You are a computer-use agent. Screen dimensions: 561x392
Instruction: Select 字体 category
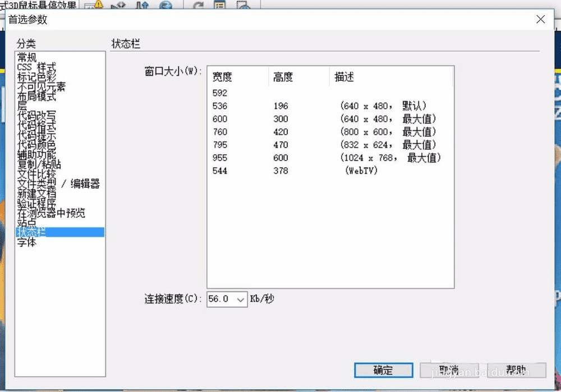pyautogui.click(x=27, y=242)
